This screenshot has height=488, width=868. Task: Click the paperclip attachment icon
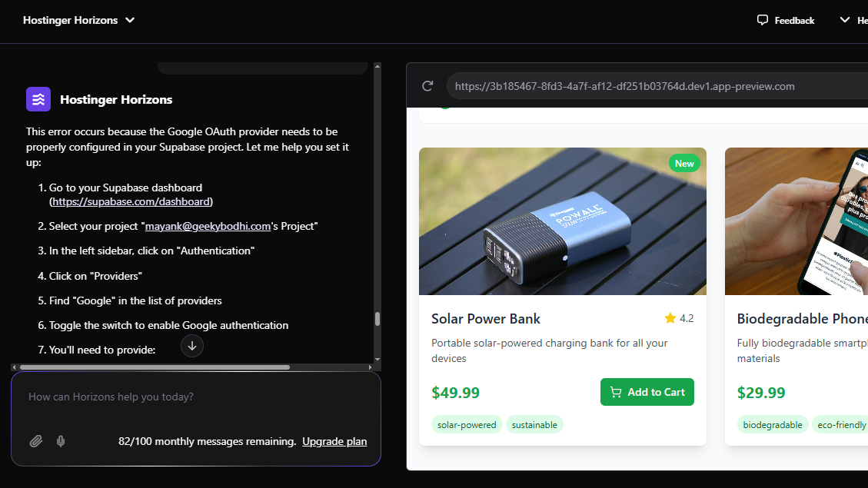(x=35, y=441)
